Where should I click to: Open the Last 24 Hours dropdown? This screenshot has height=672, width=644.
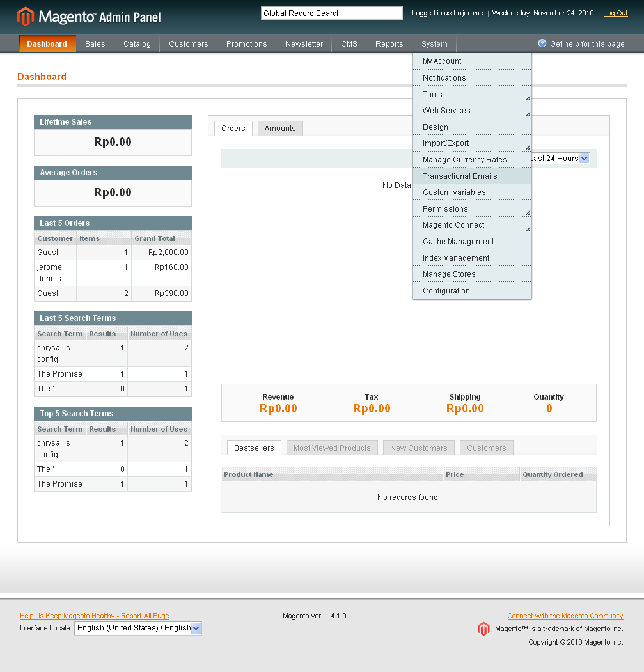click(560, 158)
